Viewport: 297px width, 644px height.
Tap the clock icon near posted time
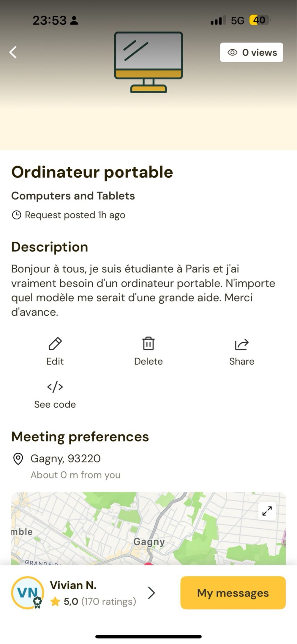[x=16, y=215]
